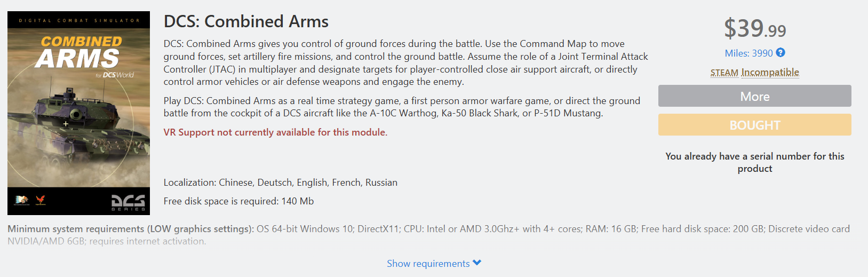Image resolution: width=868 pixels, height=277 pixels.
Task: Open the Miles: 3990 link
Action: pos(748,53)
